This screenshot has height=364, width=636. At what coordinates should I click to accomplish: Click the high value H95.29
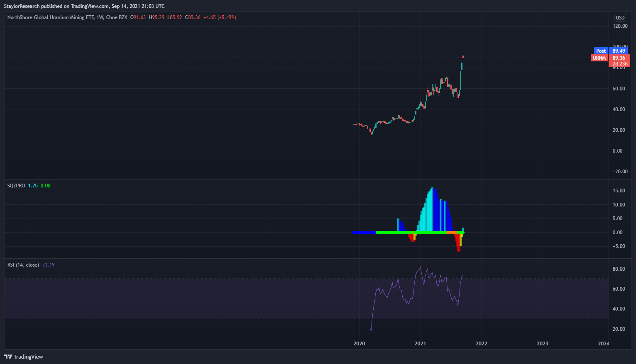(x=157, y=17)
